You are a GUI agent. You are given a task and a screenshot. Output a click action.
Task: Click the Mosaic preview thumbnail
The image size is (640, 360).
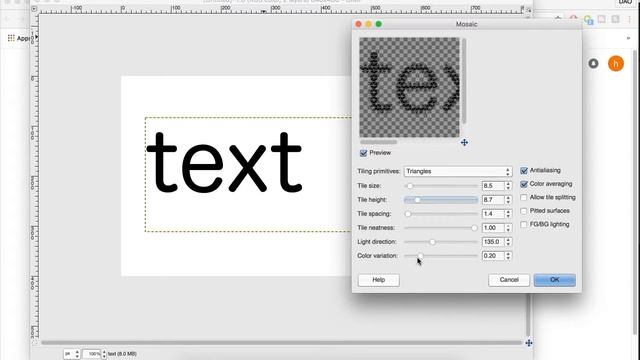point(409,87)
